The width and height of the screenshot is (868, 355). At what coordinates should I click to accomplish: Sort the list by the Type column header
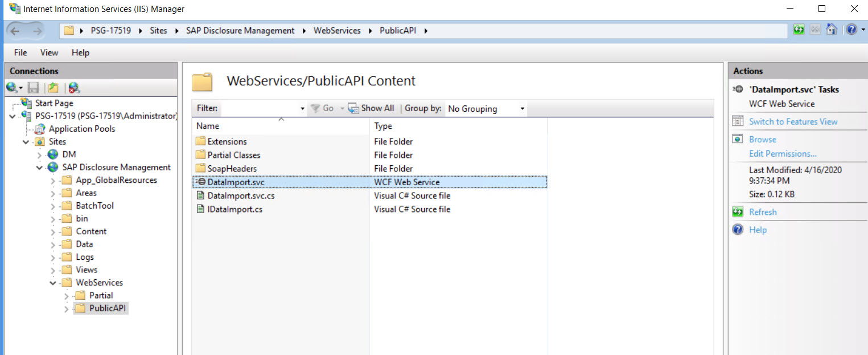pos(458,126)
